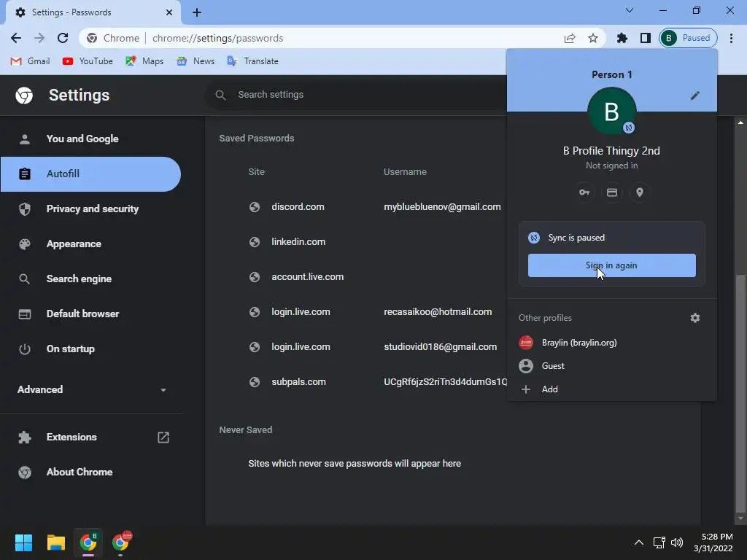This screenshot has height=560, width=747.
Task: Close the Settings - Passwords tab
Action: tap(169, 12)
